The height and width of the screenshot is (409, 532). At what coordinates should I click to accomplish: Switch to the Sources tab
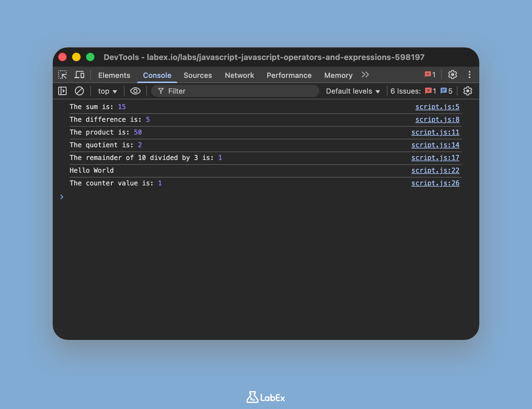coord(198,75)
